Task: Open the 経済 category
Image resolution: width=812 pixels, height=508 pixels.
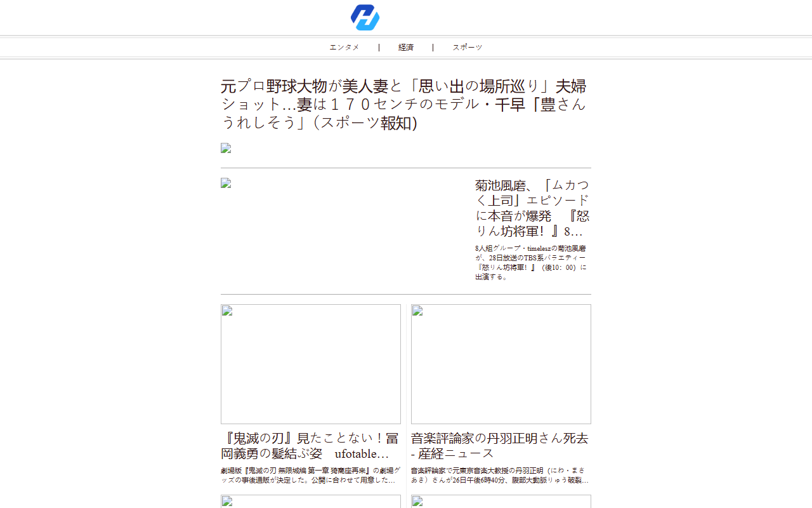Action: pos(406,48)
